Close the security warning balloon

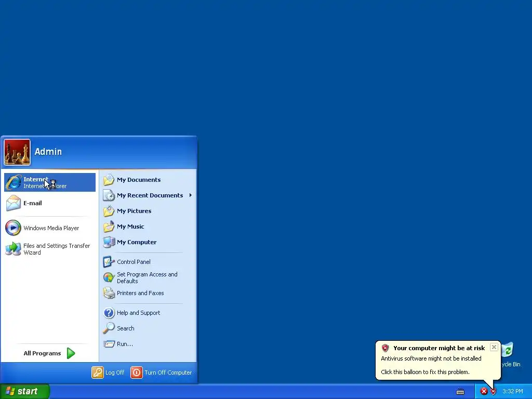pos(494,347)
